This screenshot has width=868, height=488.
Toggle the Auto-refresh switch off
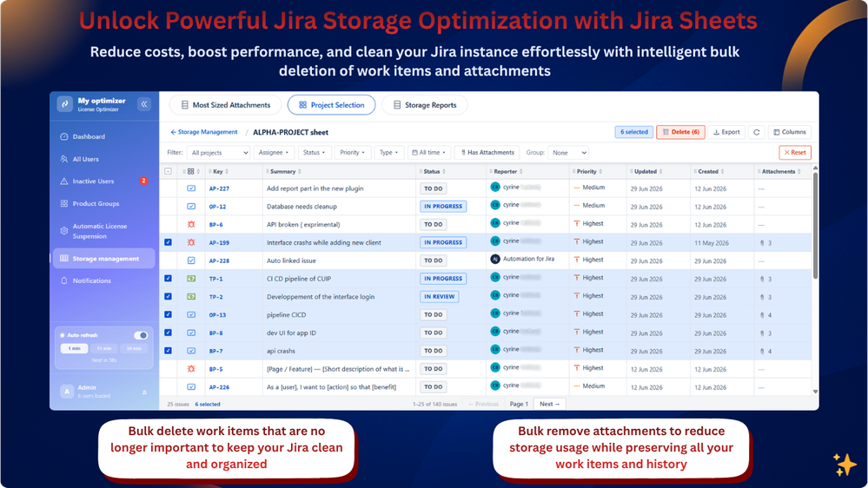(141, 335)
